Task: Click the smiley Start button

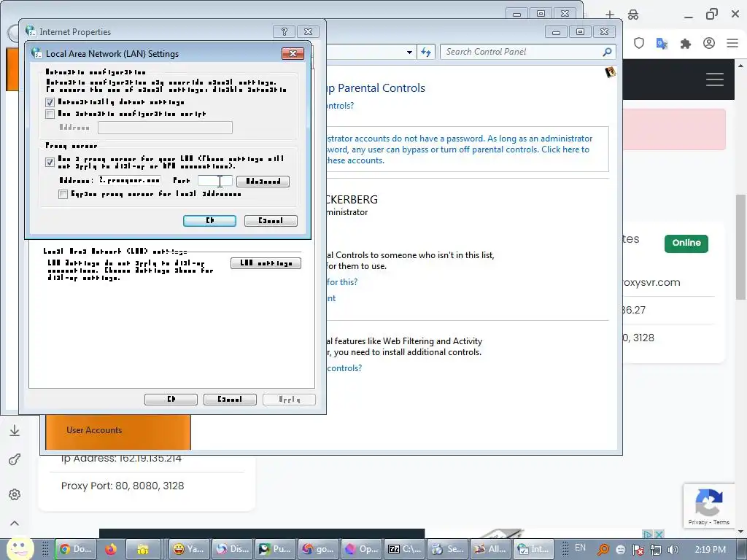Action: coord(20,549)
